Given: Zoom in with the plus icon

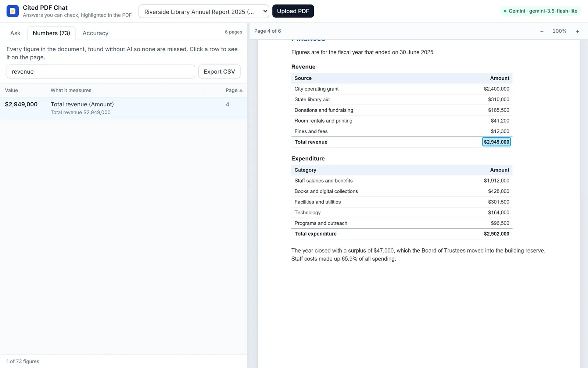Looking at the screenshot, I should coord(577,31).
